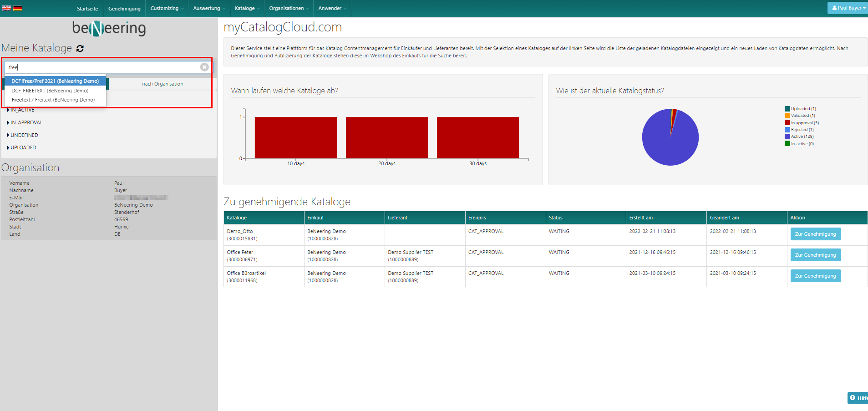Switch to the nach Organisation tab
The image size is (868, 411).
tap(162, 84)
